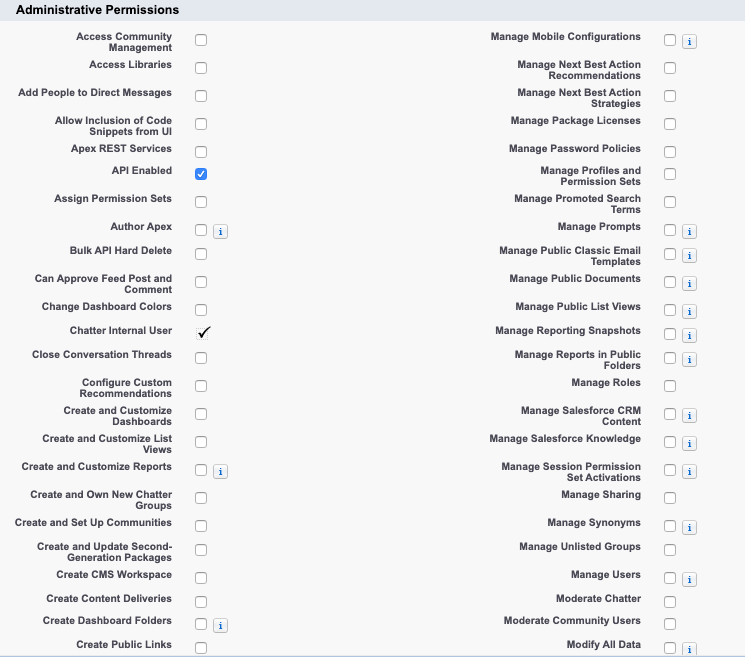The height and width of the screenshot is (657, 745).
Task: Enable Manage Next Best Action Recommendations
Action: (670, 68)
